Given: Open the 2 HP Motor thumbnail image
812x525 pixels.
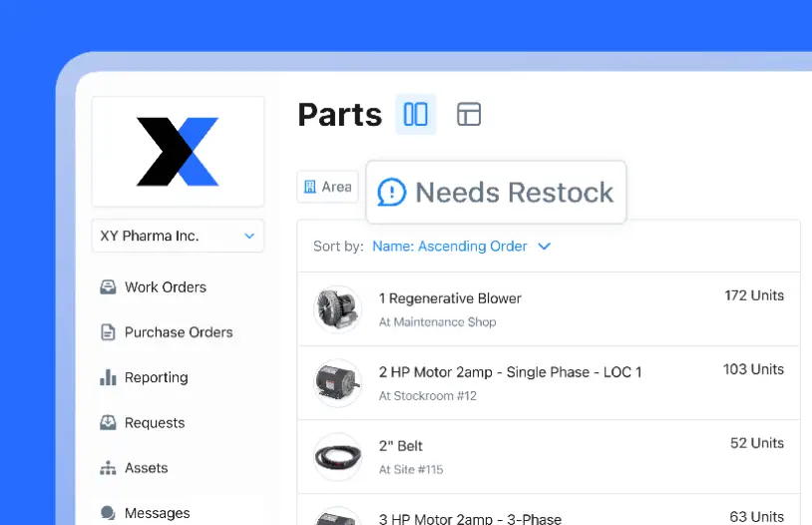Looking at the screenshot, I should coord(337,383).
